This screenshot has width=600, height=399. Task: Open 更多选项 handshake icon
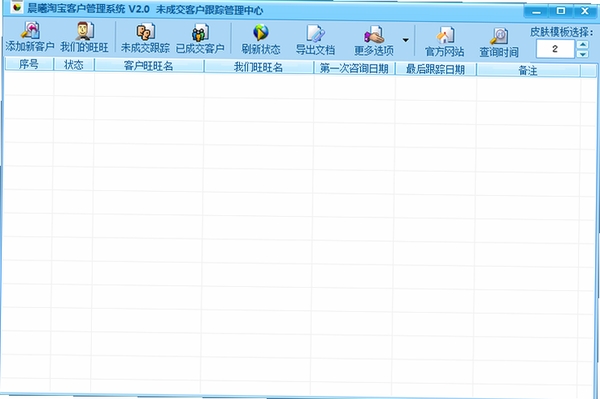tap(374, 35)
